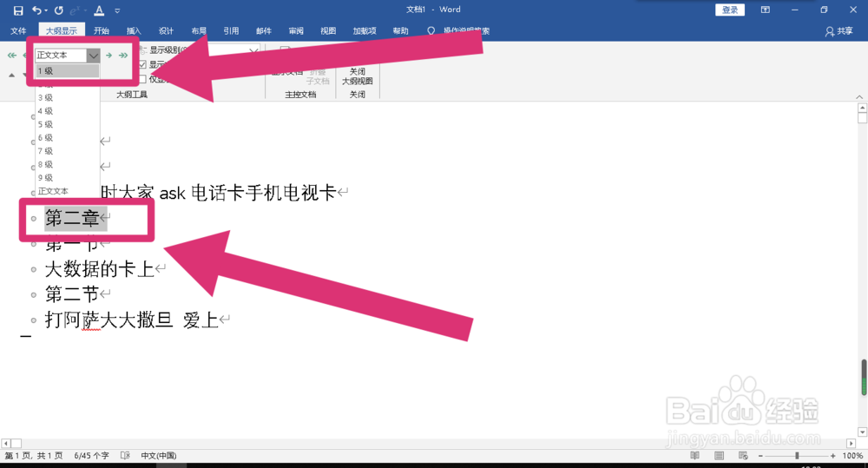
Task: Switch to the 设计 ribbon tab
Action: click(x=166, y=31)
